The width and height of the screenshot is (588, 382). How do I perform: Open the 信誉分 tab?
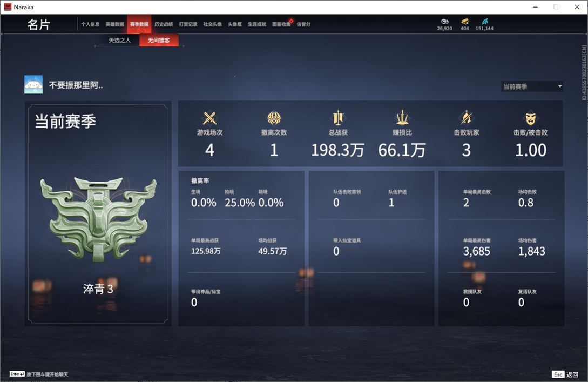coord(303,24)
